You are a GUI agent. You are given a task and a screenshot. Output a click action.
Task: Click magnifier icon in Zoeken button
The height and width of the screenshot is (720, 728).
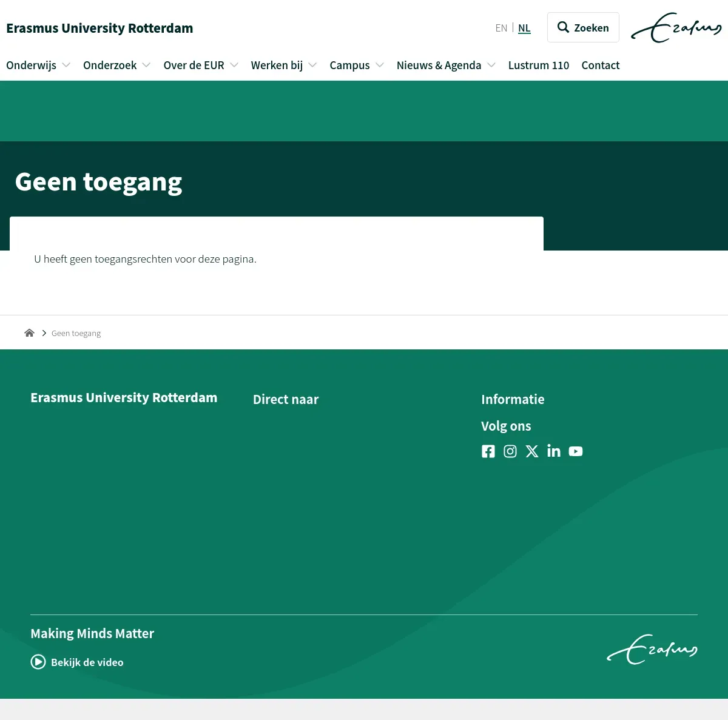[x=563, y=27]
